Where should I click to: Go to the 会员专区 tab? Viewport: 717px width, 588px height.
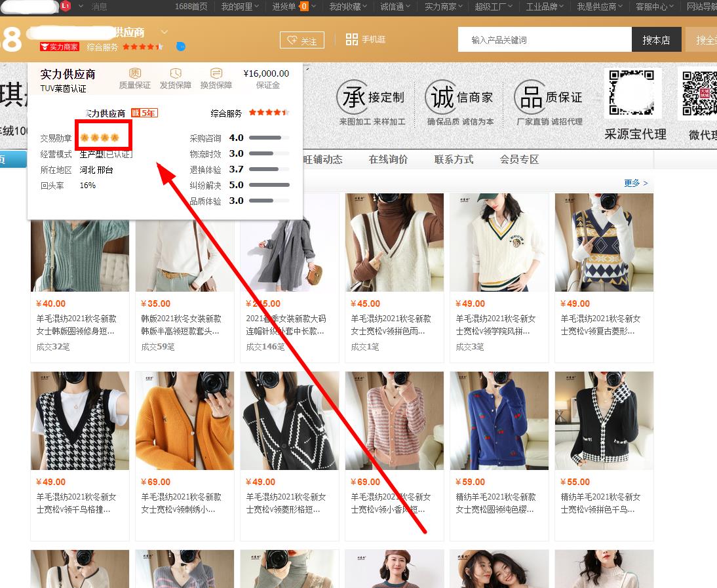click(519, 159)
